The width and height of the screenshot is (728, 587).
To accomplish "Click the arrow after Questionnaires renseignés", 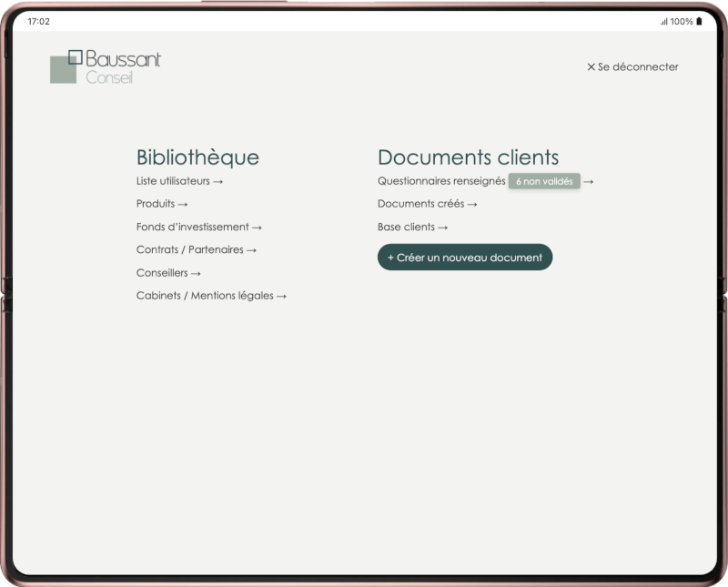I will click(x=591, y=181).
